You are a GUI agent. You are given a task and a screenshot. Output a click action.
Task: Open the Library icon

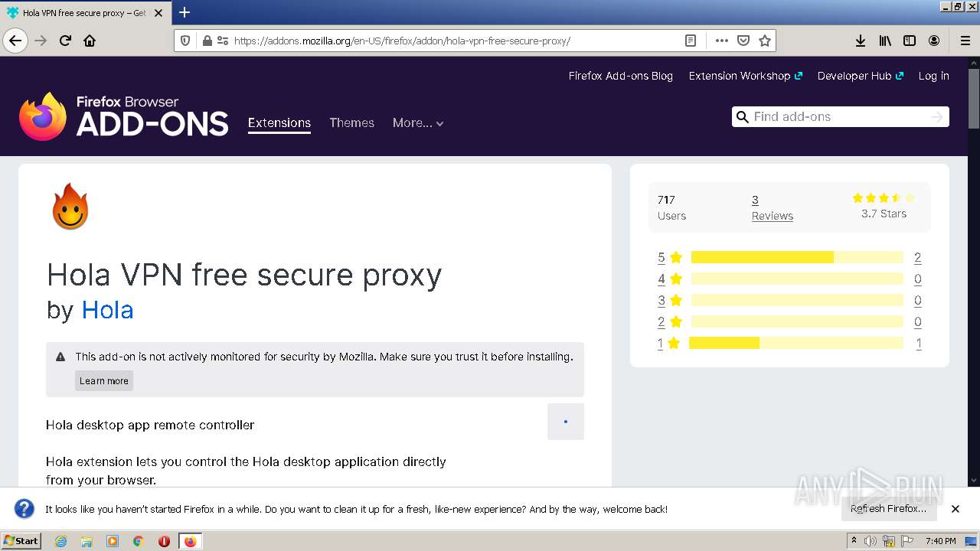[885, 41]
